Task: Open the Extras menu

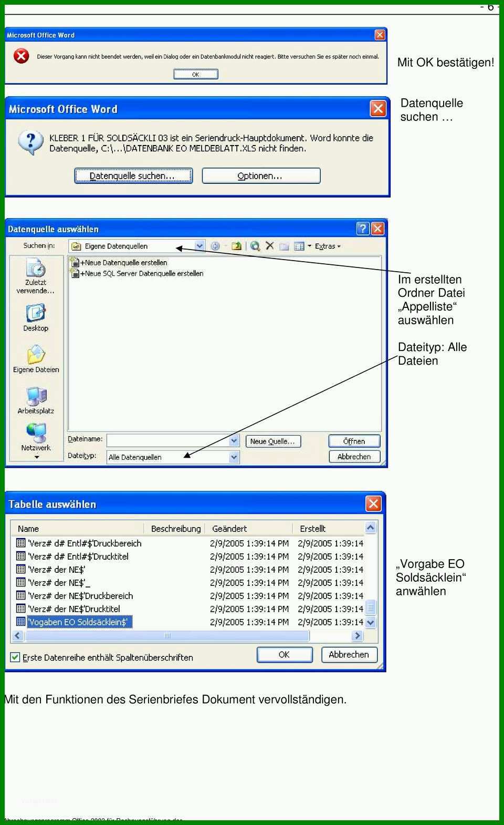Action: coord(327,246)
